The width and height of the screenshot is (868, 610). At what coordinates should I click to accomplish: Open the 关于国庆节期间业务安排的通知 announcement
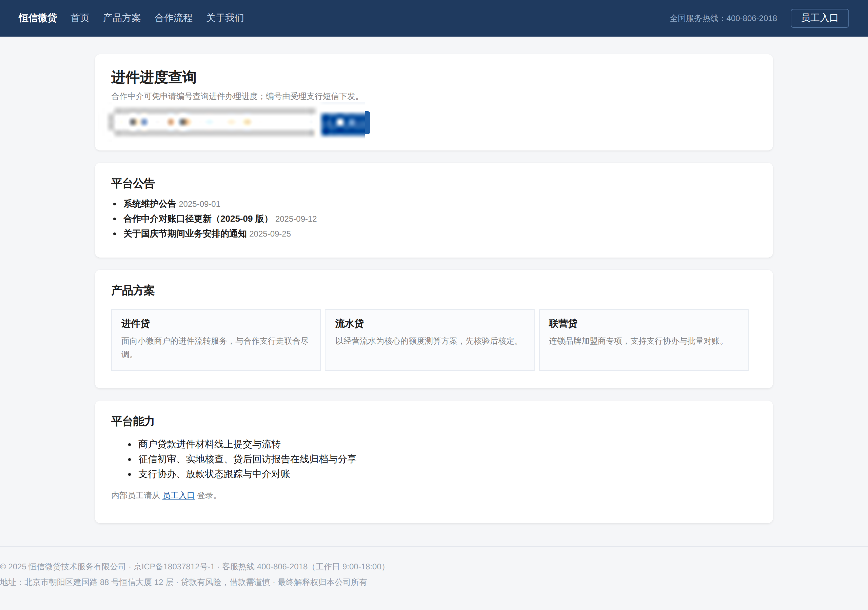[185, 233]
